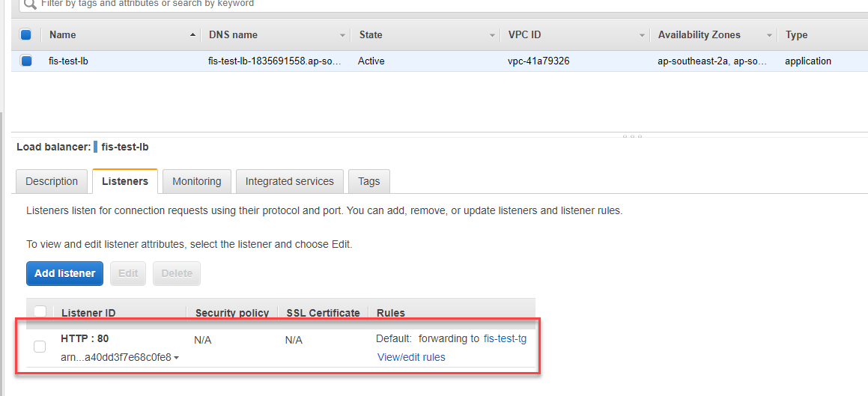Click the Availability Zones column sort arrow

coord(769,35)
